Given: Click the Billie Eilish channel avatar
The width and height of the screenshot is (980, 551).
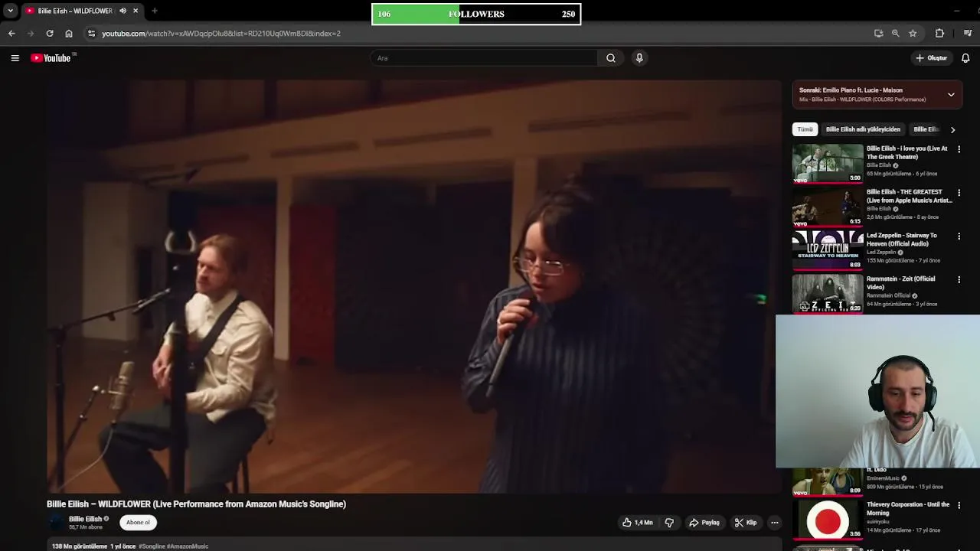Looking at the screenshot, I should point(57,523).
